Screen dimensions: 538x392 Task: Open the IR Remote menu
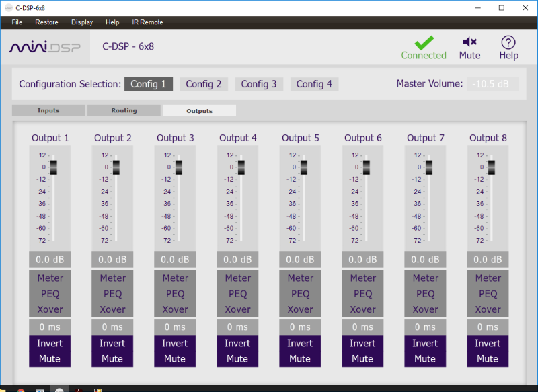pyautogui.click(x=147, y=22)
